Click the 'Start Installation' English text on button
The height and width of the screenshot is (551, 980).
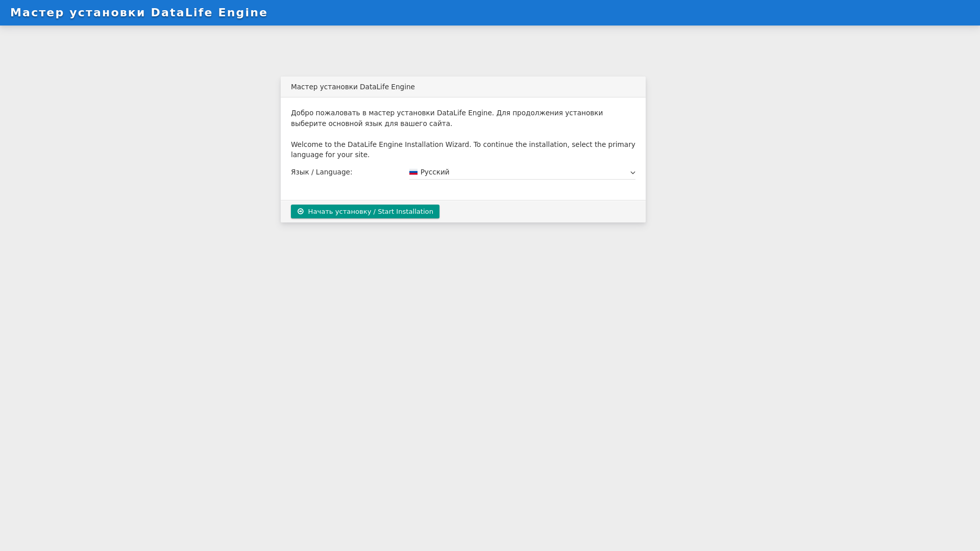[405, 212]
